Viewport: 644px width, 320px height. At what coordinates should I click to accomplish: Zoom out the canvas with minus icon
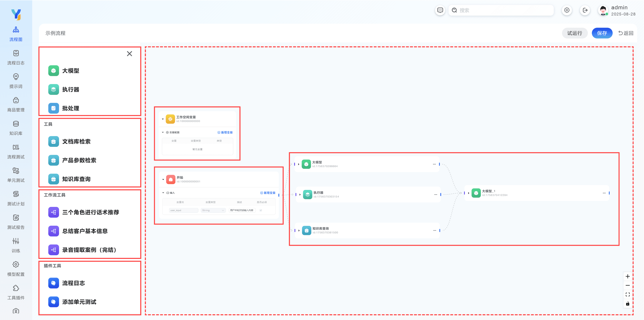pos(628,285)
